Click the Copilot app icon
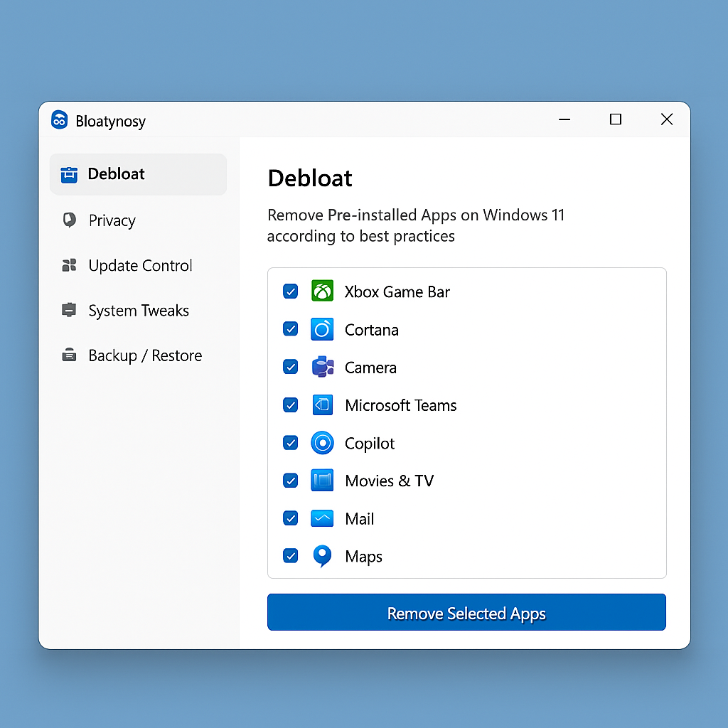This screenshot has width=728, height=728. click(322, 443)
